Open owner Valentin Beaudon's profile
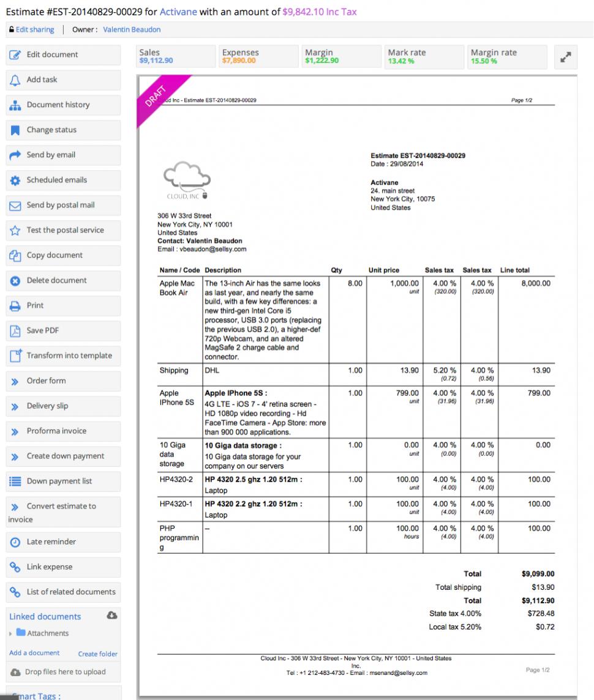Screen dimensions: 594x700 pyautogui.click(x=132, y=29)
